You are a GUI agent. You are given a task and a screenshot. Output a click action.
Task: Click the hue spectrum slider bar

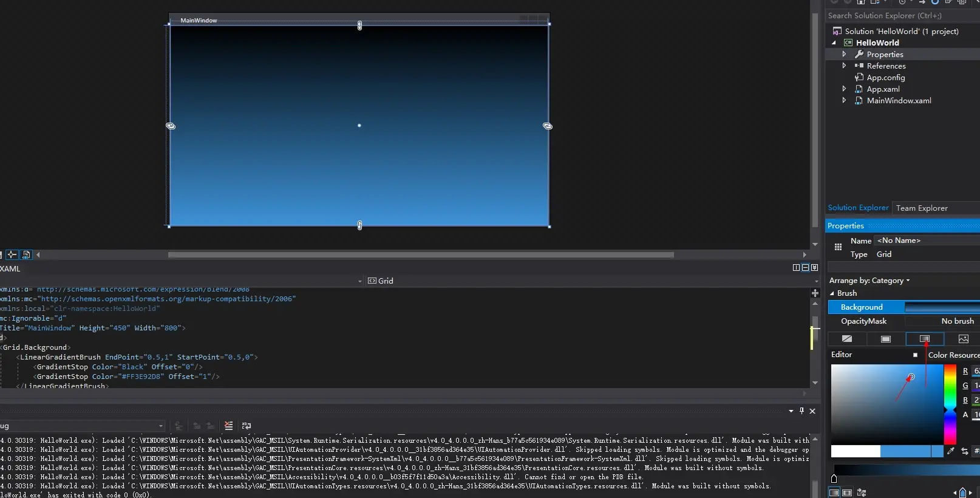tap(950, 404)
